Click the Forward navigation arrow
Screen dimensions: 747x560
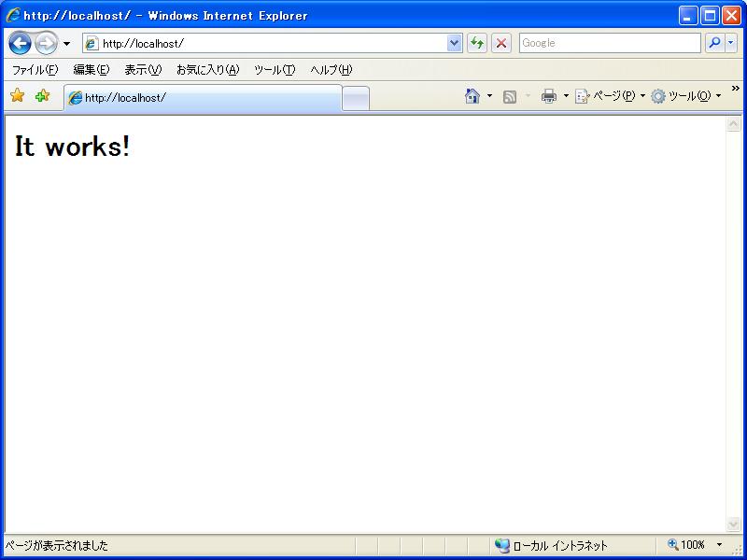click(46, 43)
